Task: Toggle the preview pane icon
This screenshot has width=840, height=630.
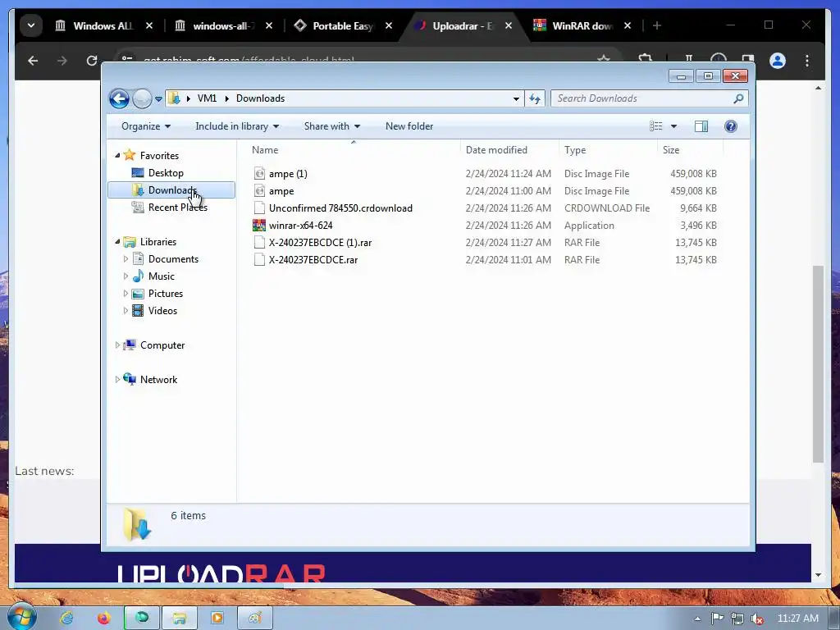Action: click(701, 126)
